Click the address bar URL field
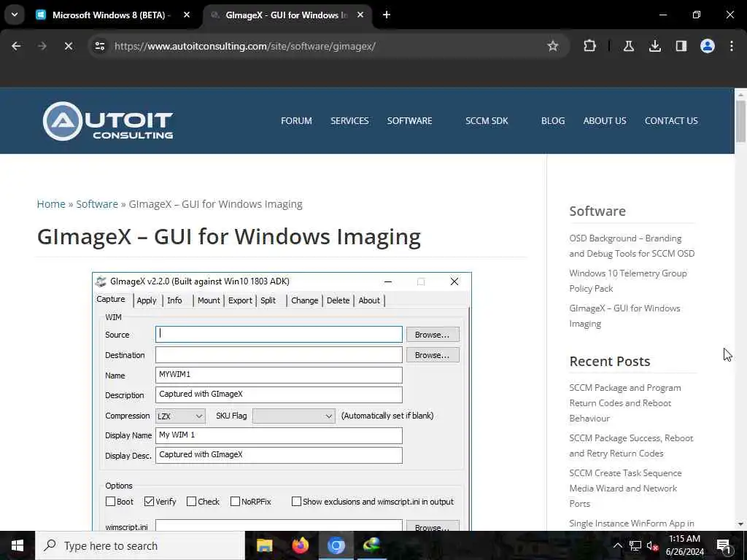Image resolution: width=747 pixels, height=560 pixels. (324, 46)
